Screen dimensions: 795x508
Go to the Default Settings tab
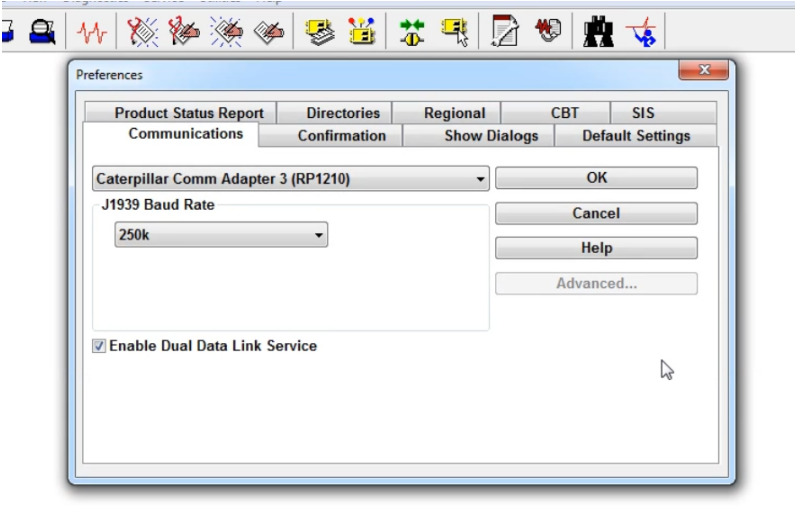(x=636, y=136)
